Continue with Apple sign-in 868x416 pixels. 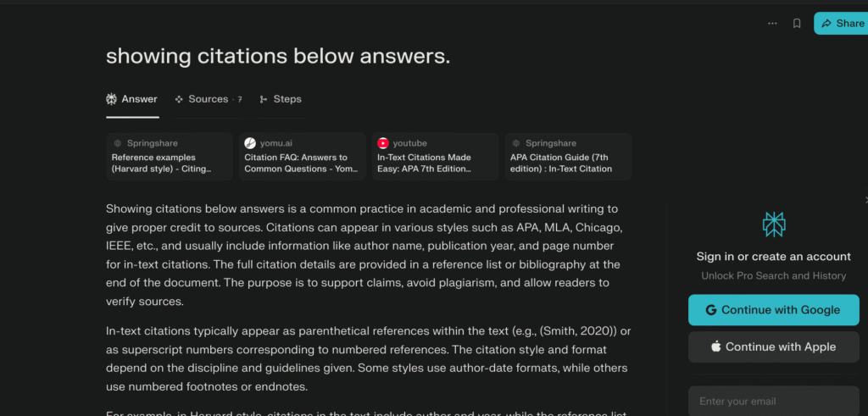(773, 347)
